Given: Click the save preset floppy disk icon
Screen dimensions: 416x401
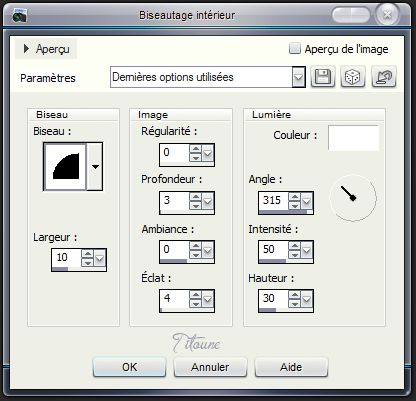Looking at the screenshot, I should 323,77.
